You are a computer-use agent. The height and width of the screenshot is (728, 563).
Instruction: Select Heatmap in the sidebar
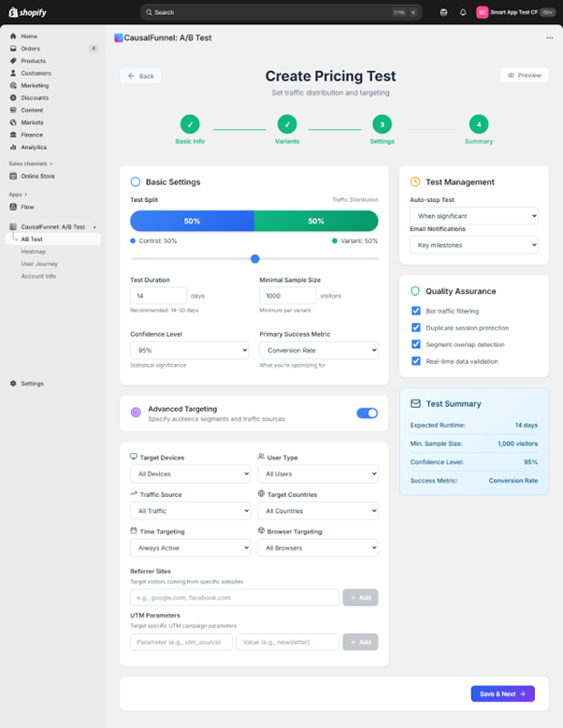pos(33,252)
